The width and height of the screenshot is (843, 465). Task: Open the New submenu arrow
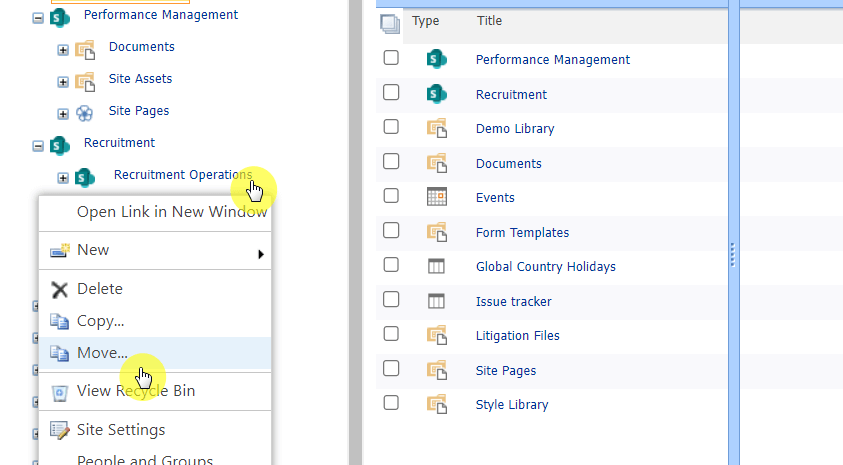point(261,254)
